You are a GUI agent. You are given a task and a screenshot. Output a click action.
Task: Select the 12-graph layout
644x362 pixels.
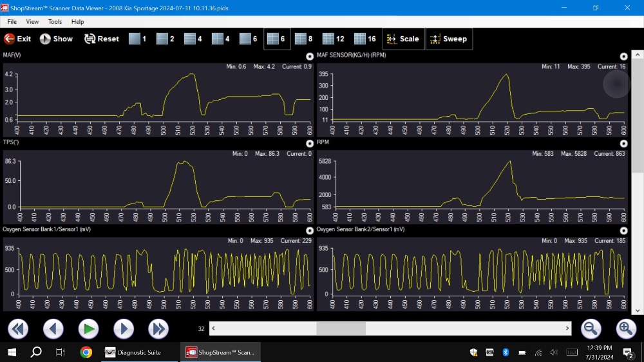(x=334, y=39)
